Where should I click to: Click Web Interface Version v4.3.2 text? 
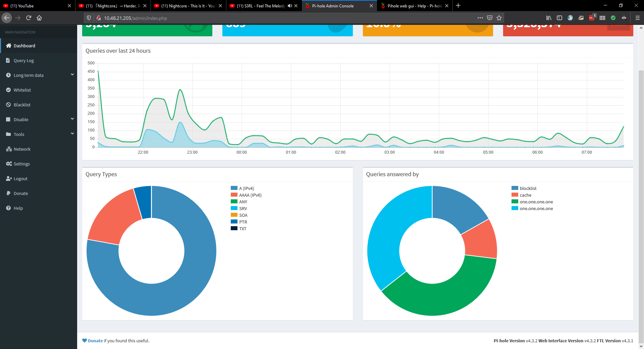click(567, 341)
